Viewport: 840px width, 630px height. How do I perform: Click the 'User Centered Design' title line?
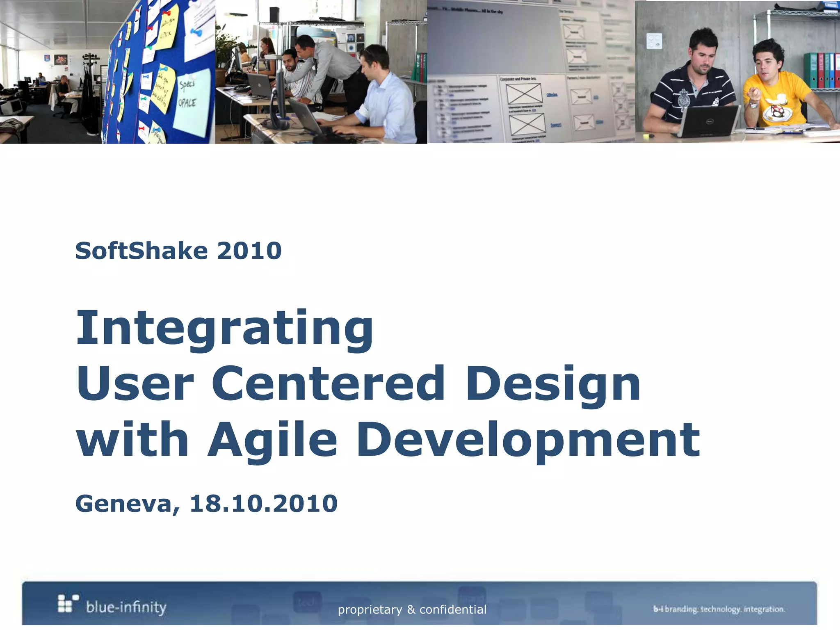coord(358,383)
